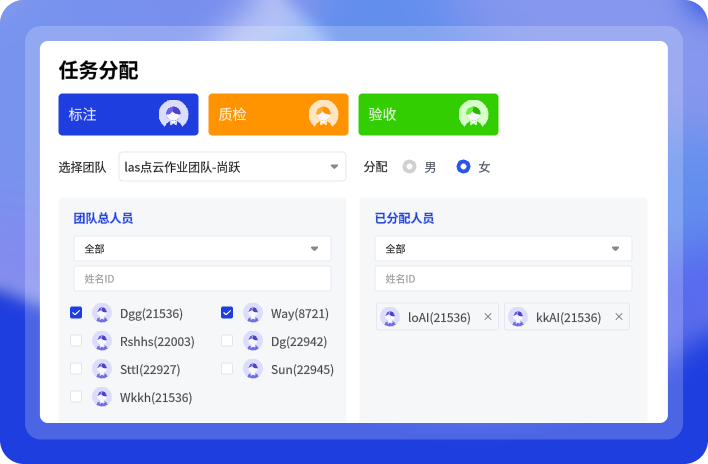Select the 男 radio button
The width and height of the screenshot is (708, 464).
tap(409, 167)
